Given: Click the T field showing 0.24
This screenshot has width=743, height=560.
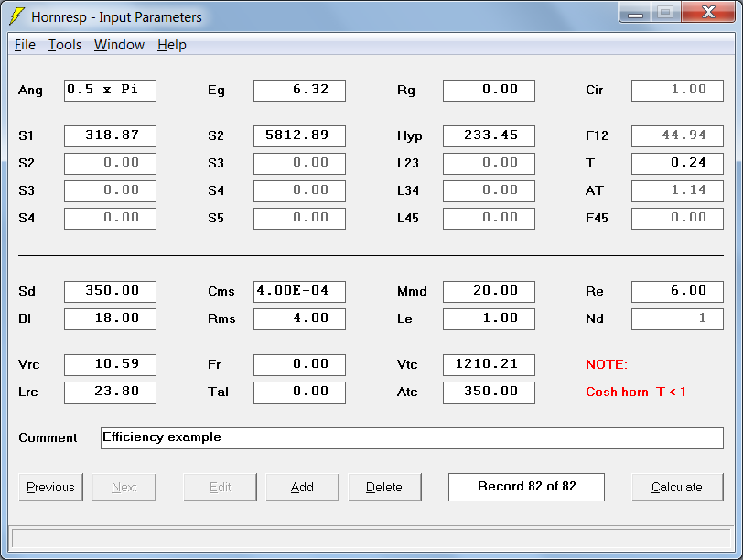Looking at the screenshot, I should click(678, 164).
